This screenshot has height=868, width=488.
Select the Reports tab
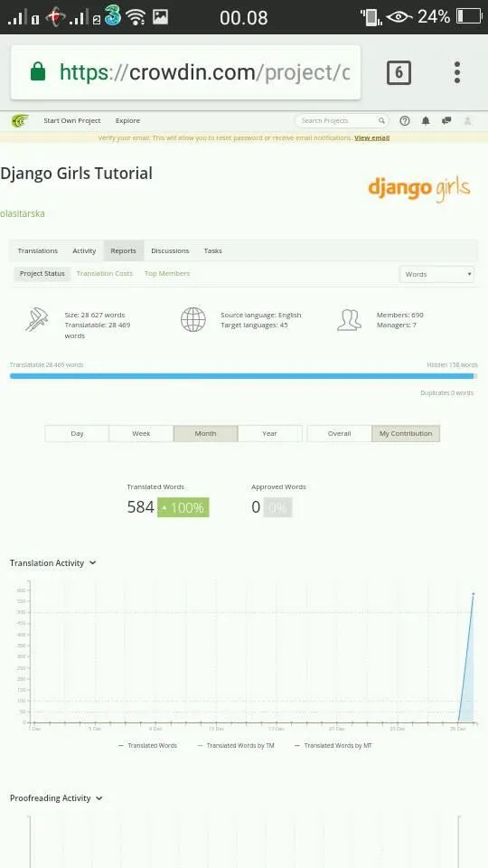pyautogui.click(x=124, y=250)
